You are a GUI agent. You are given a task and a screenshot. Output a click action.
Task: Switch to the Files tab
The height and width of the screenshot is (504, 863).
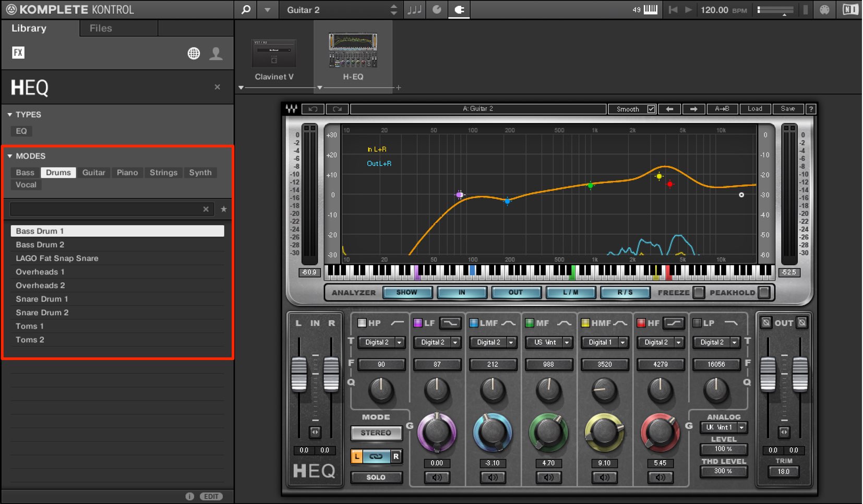tap(101, 28)
